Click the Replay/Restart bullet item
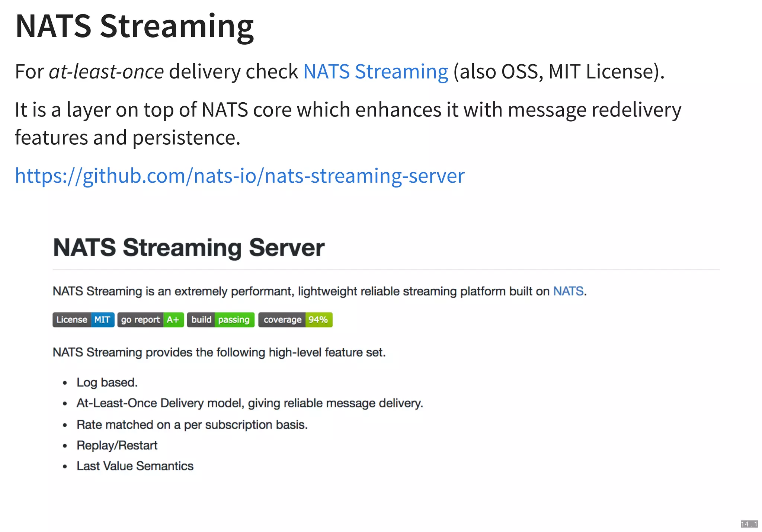This screenshot has width=762, height=532. pyautogui.click(x=117, y=445)
